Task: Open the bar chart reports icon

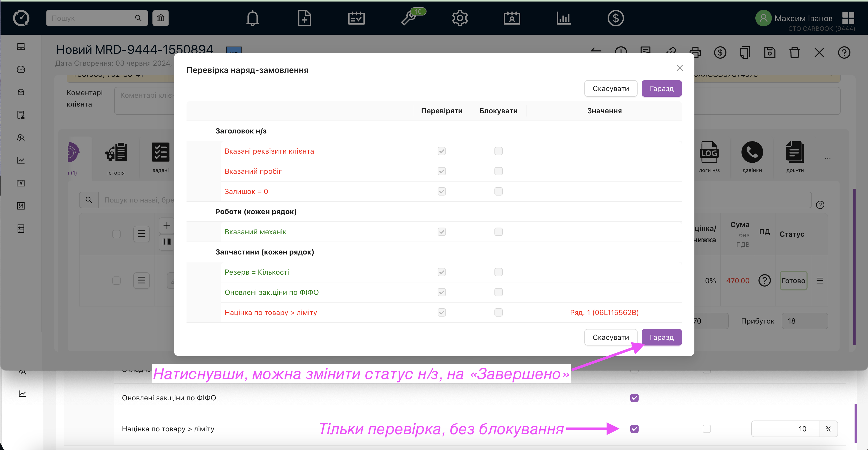Action: (563, 18)
